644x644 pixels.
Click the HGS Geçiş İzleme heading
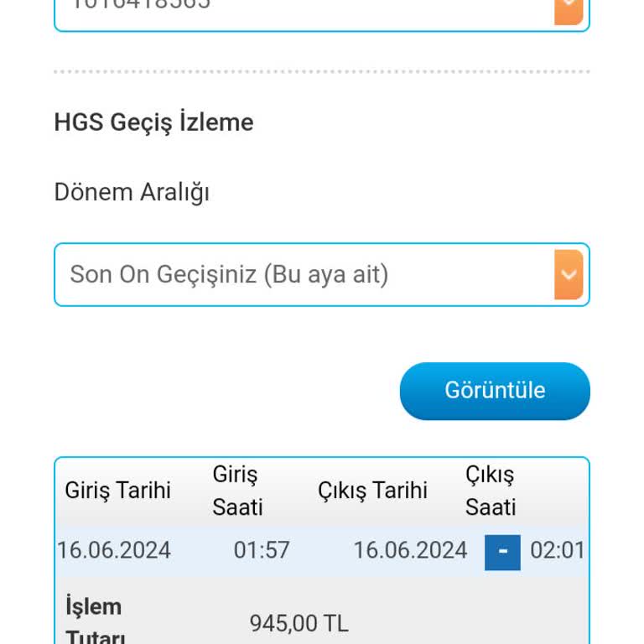pos(153,122)
